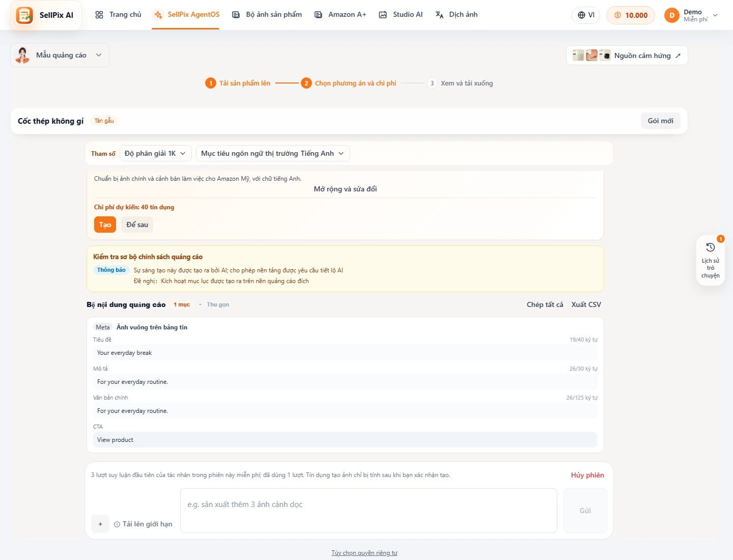
Task: Open the Mẫu quảng cáo dropdown
Action: pos(60,55)
